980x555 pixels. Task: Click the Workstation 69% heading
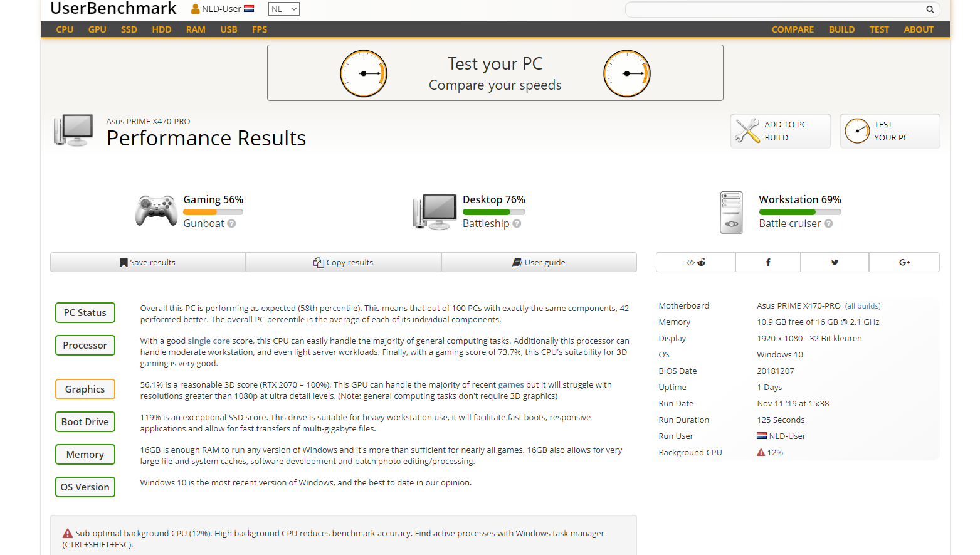pyautogui.click(x=800, y=199)
